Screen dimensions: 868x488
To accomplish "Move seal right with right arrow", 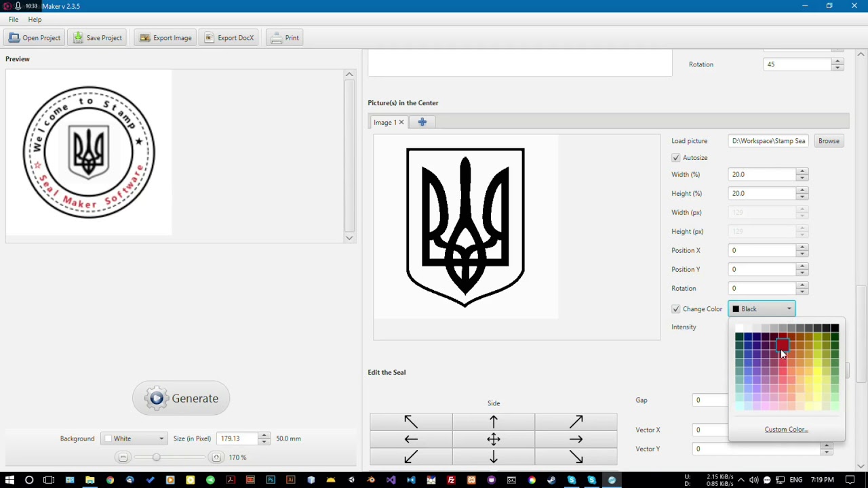I will coord(576,439).
